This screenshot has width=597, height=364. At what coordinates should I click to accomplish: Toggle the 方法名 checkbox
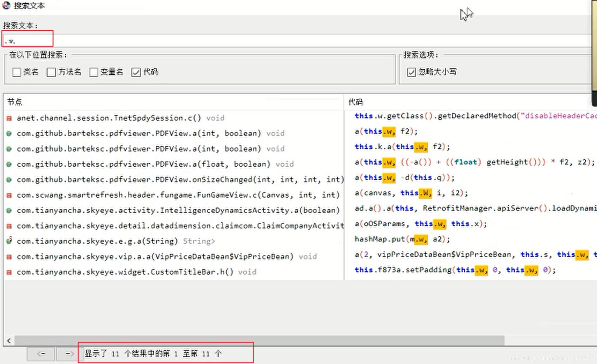coord(51,72)
